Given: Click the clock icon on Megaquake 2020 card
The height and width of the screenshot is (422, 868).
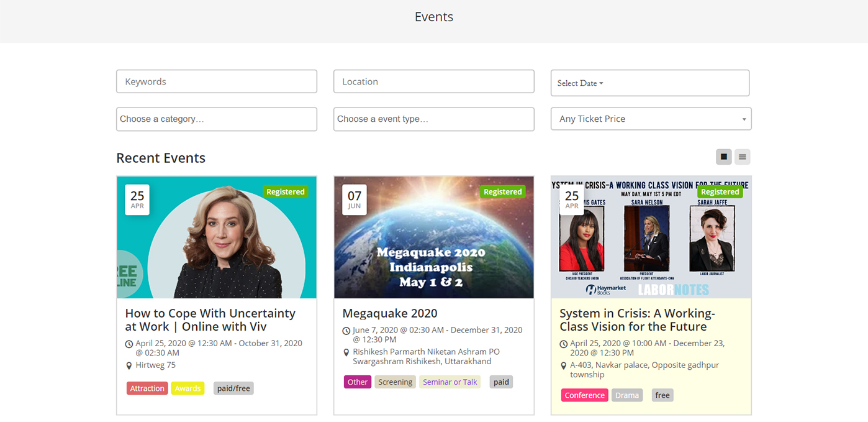Looking at the screenshot, I should click(346, 331).
